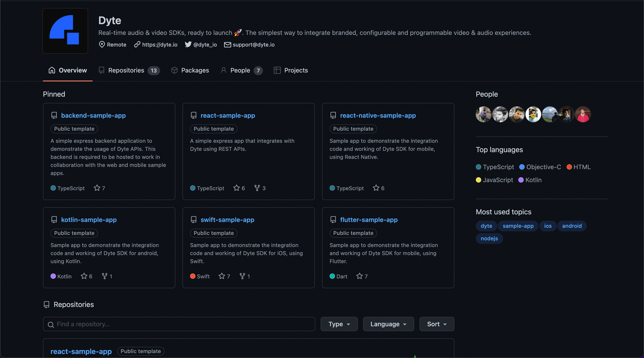Open the https://dyte.io website link
This screenshot has width=644, height=358.
[x=160, y=44]
